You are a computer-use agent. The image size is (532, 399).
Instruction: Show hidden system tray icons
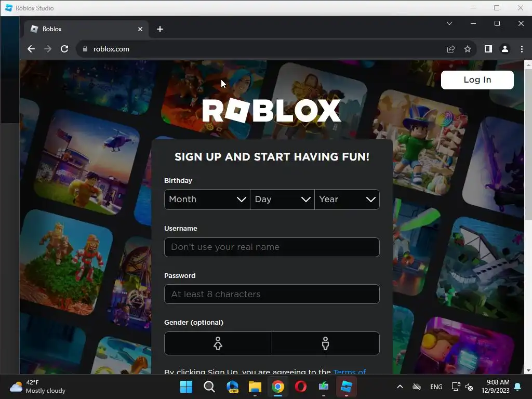[x=400, y=387]
